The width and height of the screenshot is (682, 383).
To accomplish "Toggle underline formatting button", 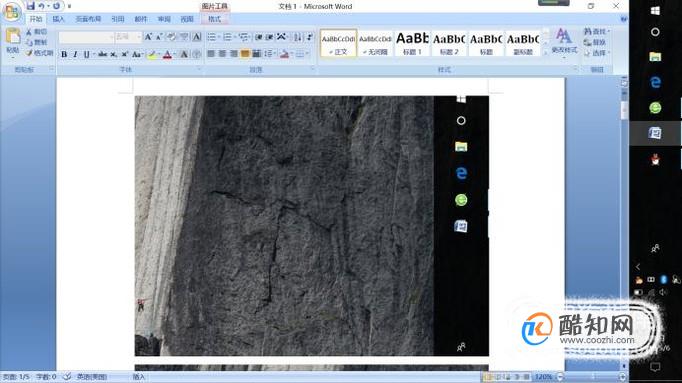I will (87, 54).
